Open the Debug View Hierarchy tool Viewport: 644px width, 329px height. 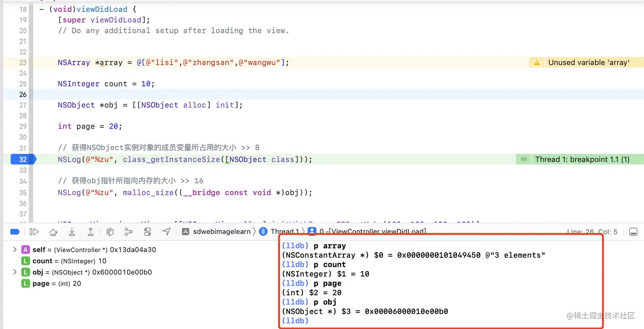point(110,232)
